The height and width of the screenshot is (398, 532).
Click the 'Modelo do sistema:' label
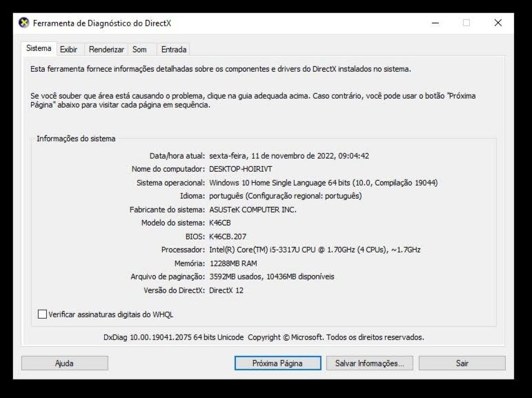click(x=173, y=223)
